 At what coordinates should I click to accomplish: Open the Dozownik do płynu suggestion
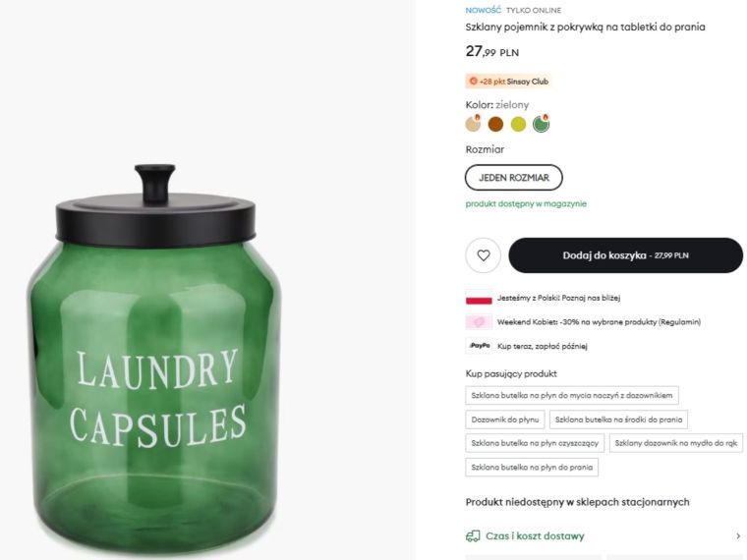click(x=504, y=420)
